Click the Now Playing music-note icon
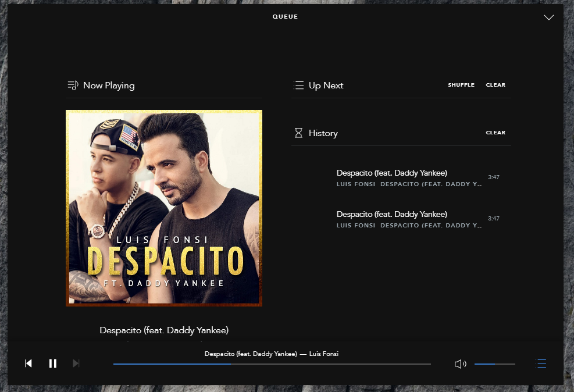574x392 pixels. [73, 85]
